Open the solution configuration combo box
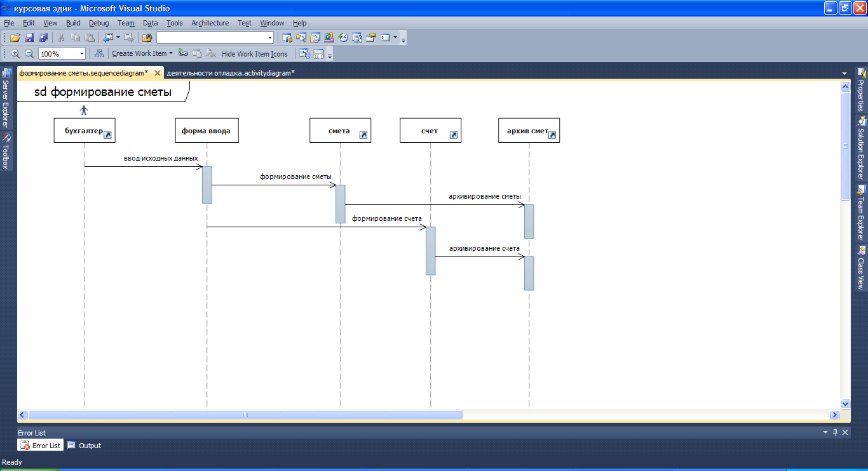This screenshot has width=868, height=471. [215, 37]
